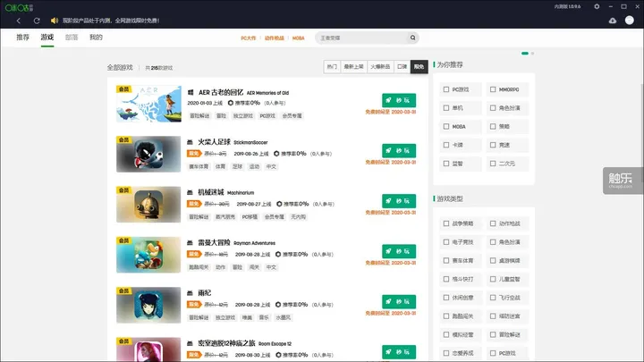Tick the 儿童益智 checkbox
Image resolution: width=644 pixels, height=362 pixels.
[x=493, y=279]
